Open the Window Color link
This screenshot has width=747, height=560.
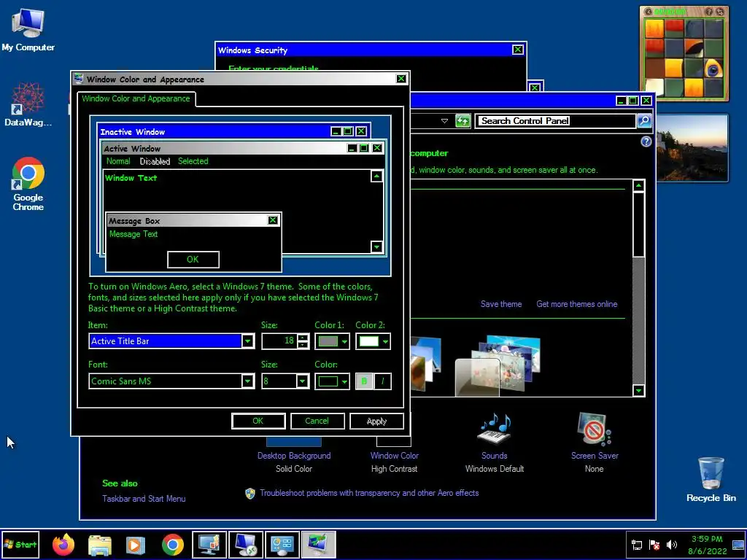395,456
